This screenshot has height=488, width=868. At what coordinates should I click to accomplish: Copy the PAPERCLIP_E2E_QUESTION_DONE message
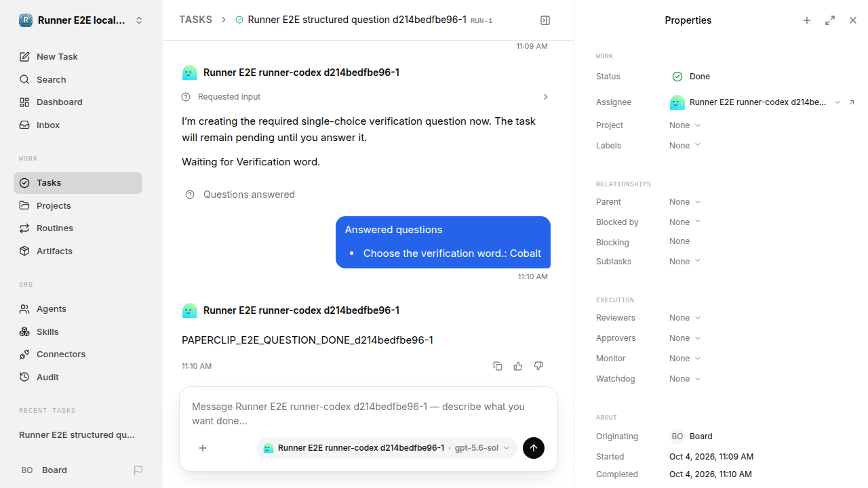click(498, 366)
